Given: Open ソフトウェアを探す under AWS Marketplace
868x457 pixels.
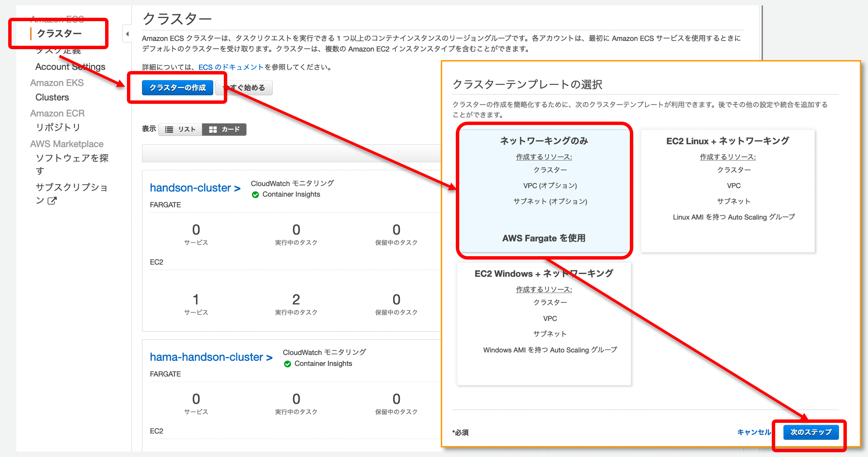Looking at the screenshot, I should pyautogui.click(x=72, y=164).
